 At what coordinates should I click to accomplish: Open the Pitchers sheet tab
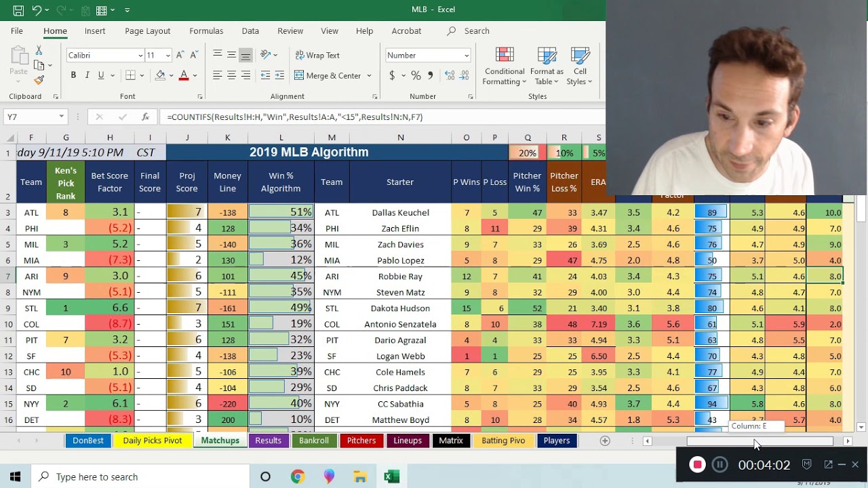361,441
